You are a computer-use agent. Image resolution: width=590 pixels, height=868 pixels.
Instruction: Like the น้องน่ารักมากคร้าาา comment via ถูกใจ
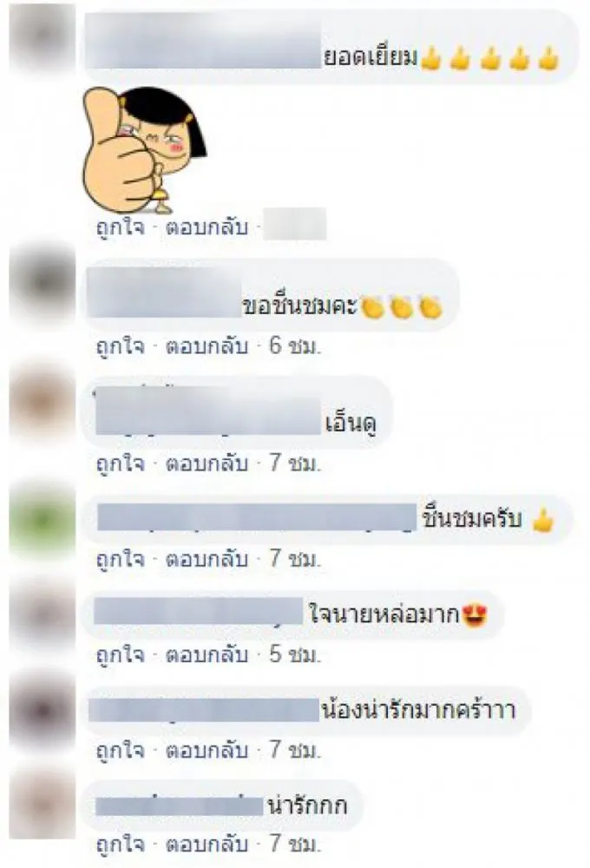[120, 750]
